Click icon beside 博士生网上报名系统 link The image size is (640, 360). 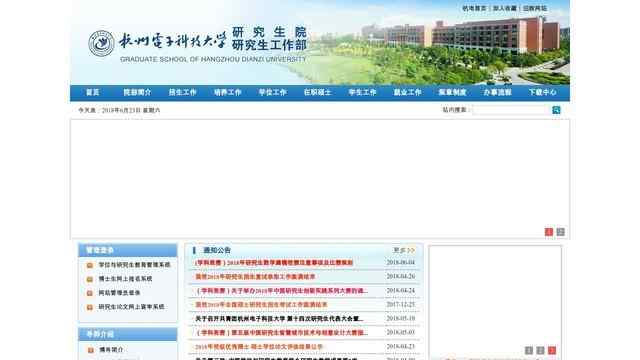(x=90, y=279)
